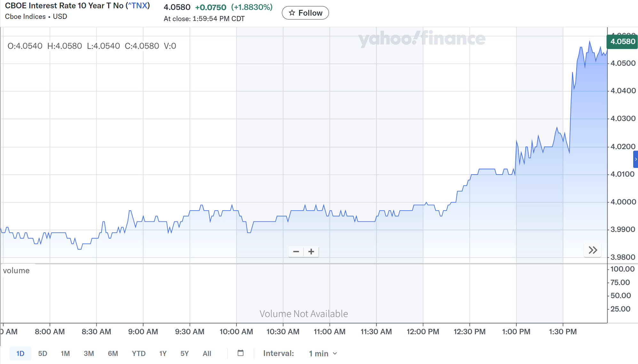Select the 1M time range
The height and width of the screenshot is (364, 638).
click(65, 353)
